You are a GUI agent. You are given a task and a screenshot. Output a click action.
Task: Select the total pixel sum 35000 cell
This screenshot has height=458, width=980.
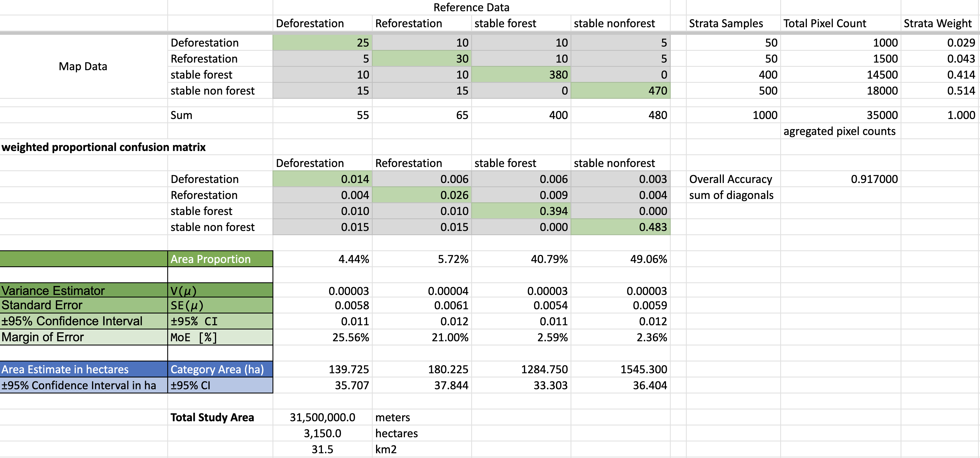click(841, 115)
